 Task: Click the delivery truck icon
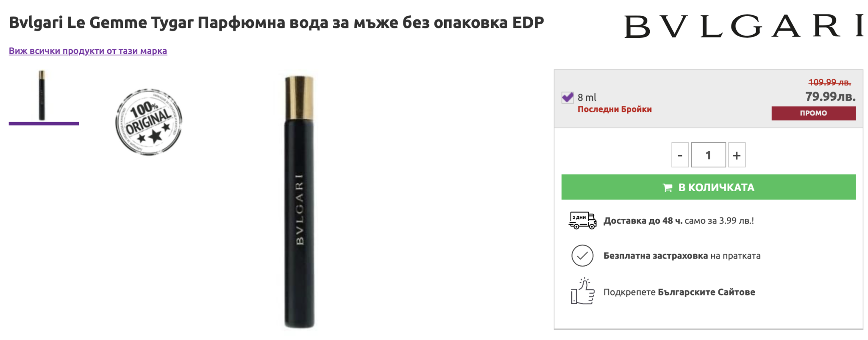point(582,220)
